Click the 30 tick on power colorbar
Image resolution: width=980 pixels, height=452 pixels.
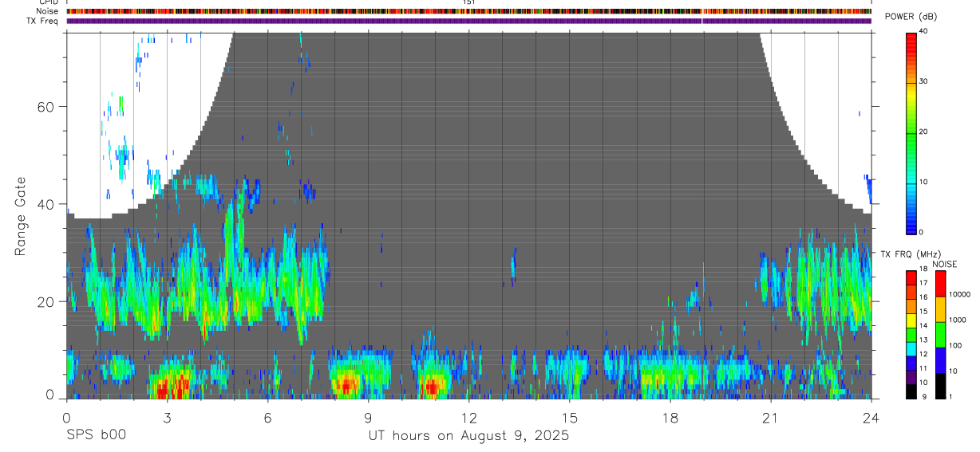pyautogui.click(x=925, y=81)
